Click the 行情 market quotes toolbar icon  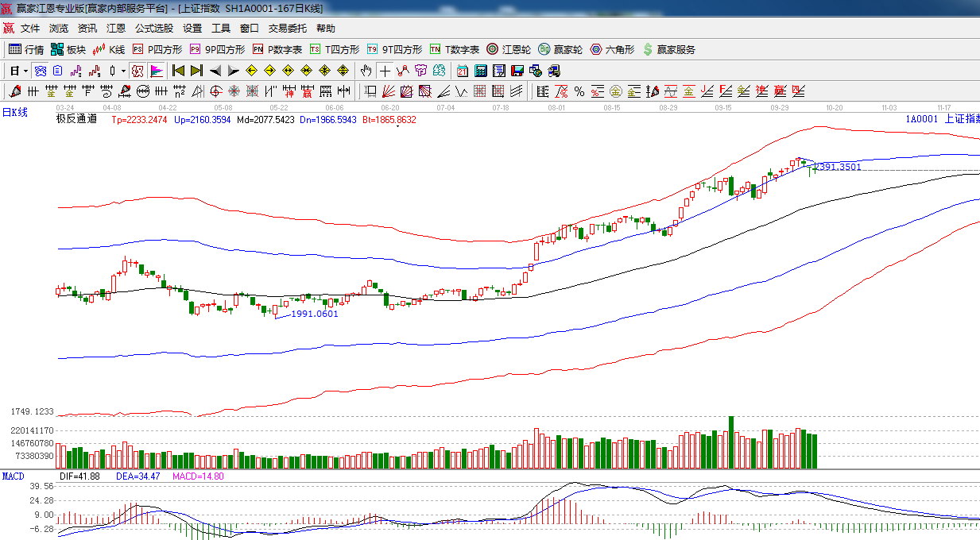[x=25, y=49]
